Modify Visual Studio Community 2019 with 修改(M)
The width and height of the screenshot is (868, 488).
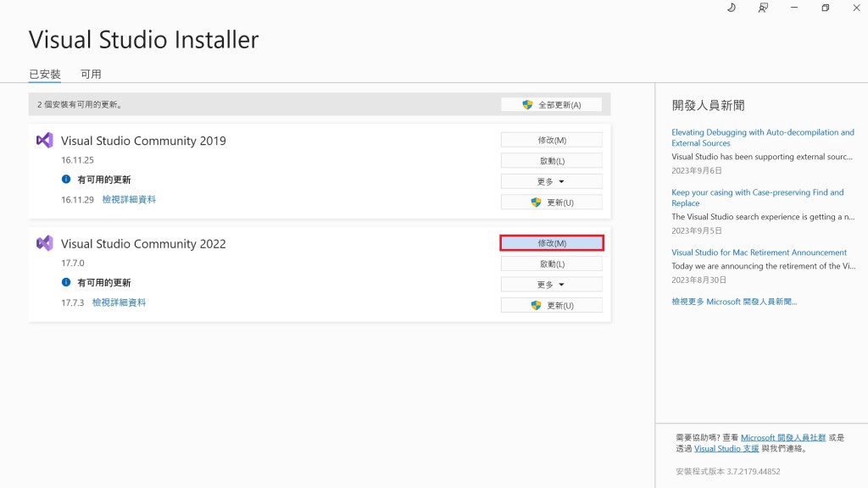[551, 140]
